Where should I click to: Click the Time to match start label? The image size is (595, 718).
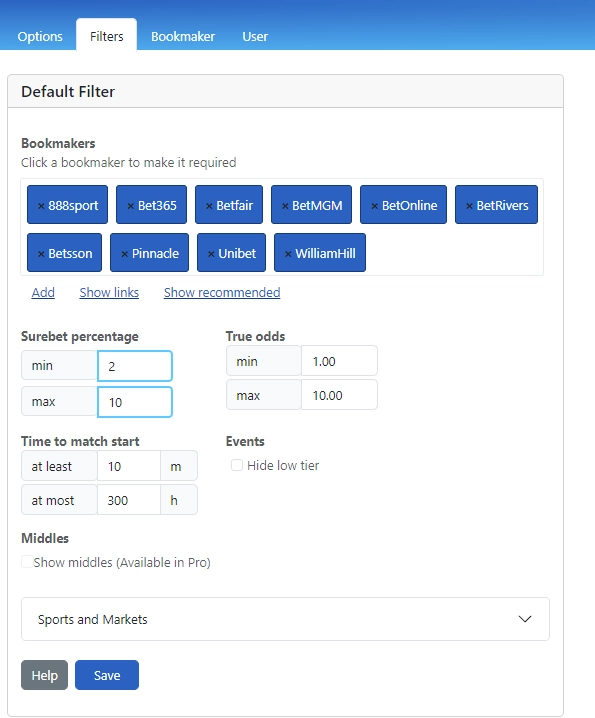80,441
